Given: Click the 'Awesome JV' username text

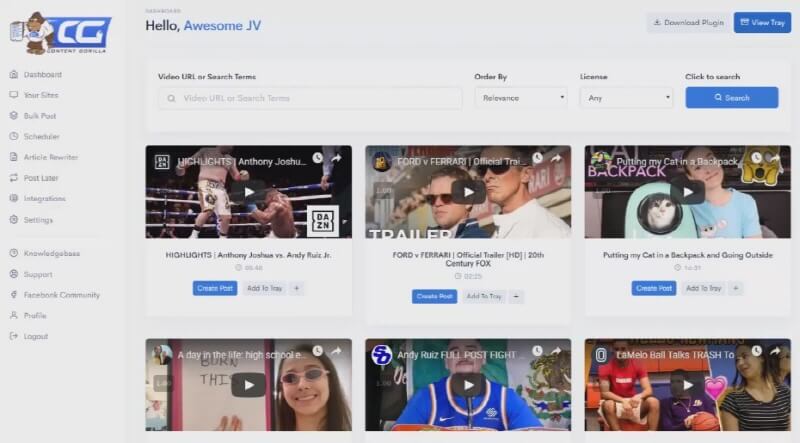Looking at the screenshot, I should click(222, 26).
